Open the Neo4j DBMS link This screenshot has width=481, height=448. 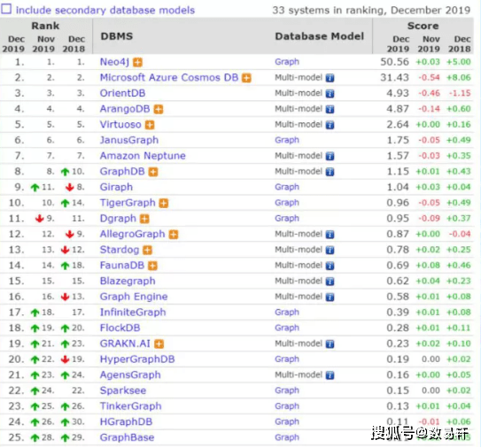(x=114, y=62)
